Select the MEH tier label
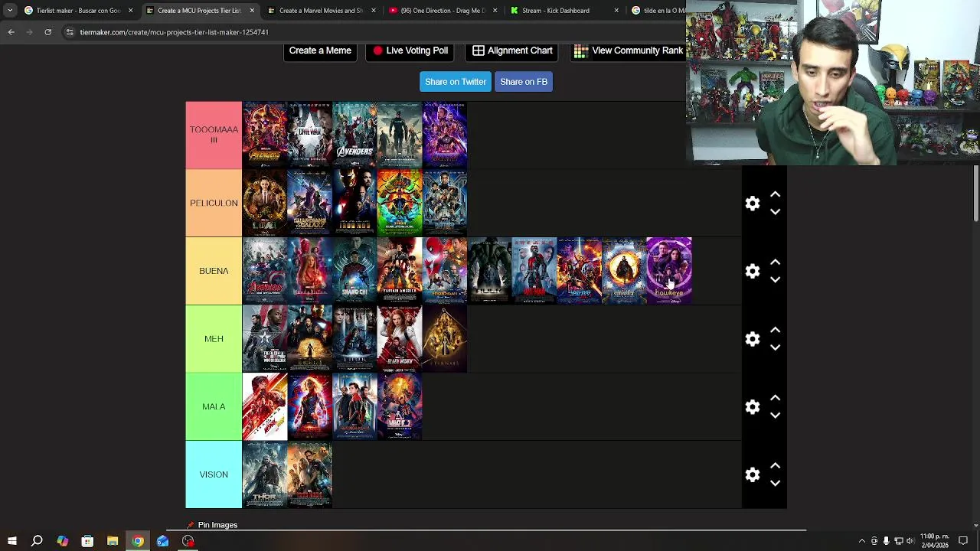Image resolution: width=980 pixels, height=551 pixels. tap(214, 338)
